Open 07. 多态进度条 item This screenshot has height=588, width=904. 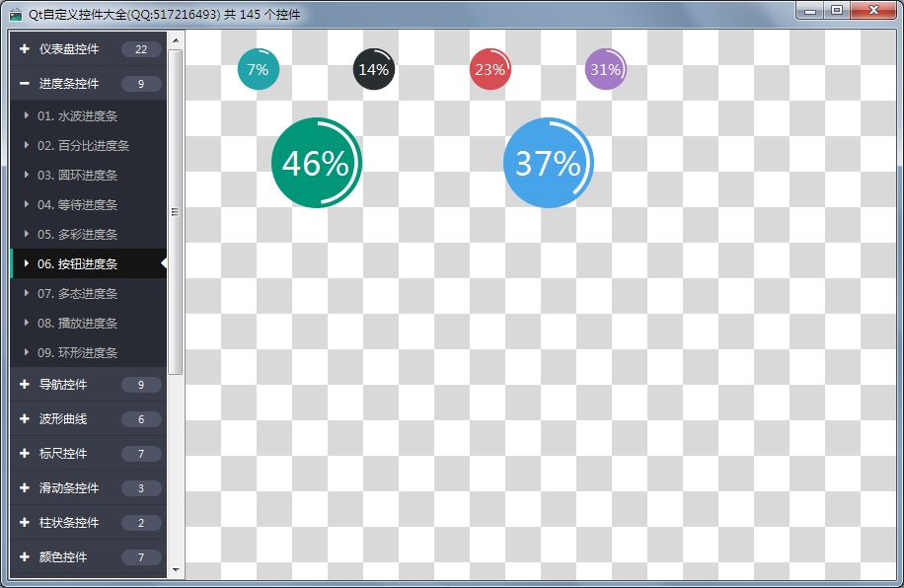click(x=88, y=293)
